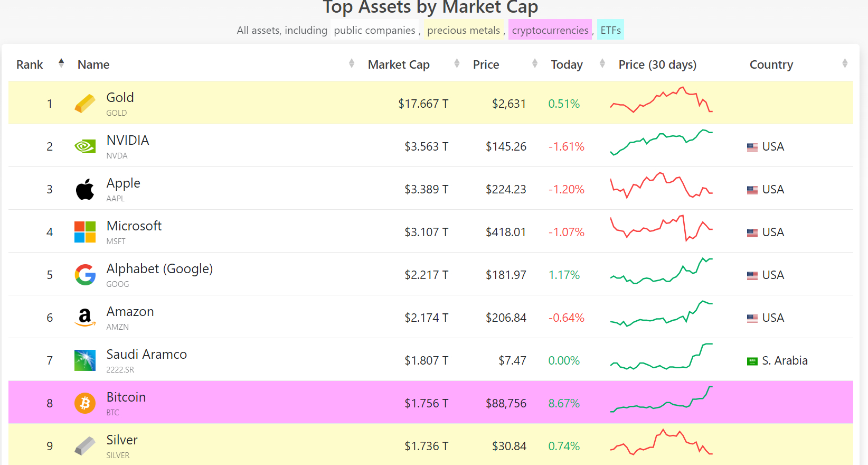The height and width of the screenshot is (465, 868).
Task: Click the Amazon logo icon
Action: 85,318
